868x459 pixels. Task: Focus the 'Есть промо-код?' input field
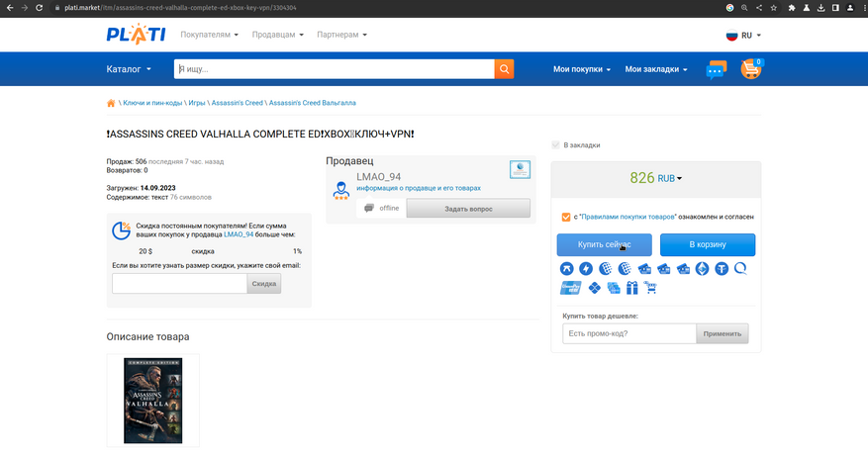click(x=628, y=333)
